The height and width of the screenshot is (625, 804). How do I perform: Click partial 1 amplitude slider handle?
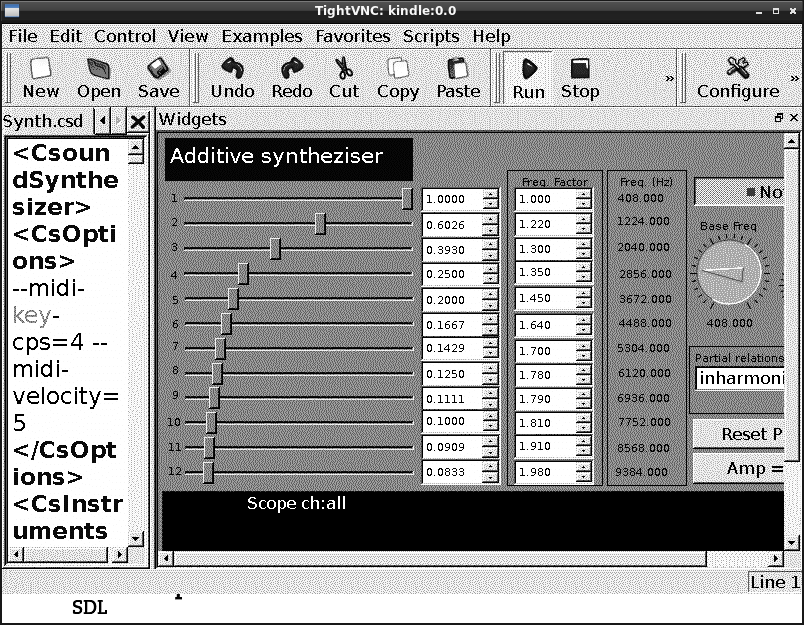(x=407, y=198)
